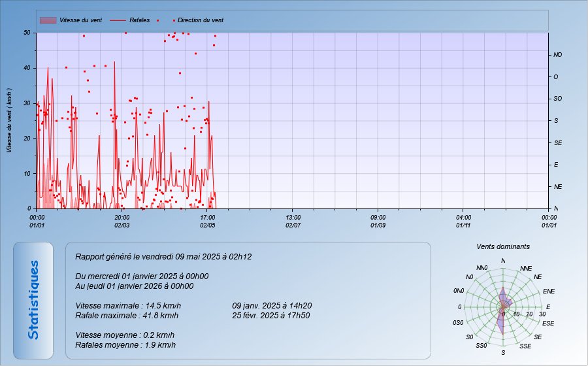
Task: Click the 50 value on the speed axis
Action: [x=27, y=33]
